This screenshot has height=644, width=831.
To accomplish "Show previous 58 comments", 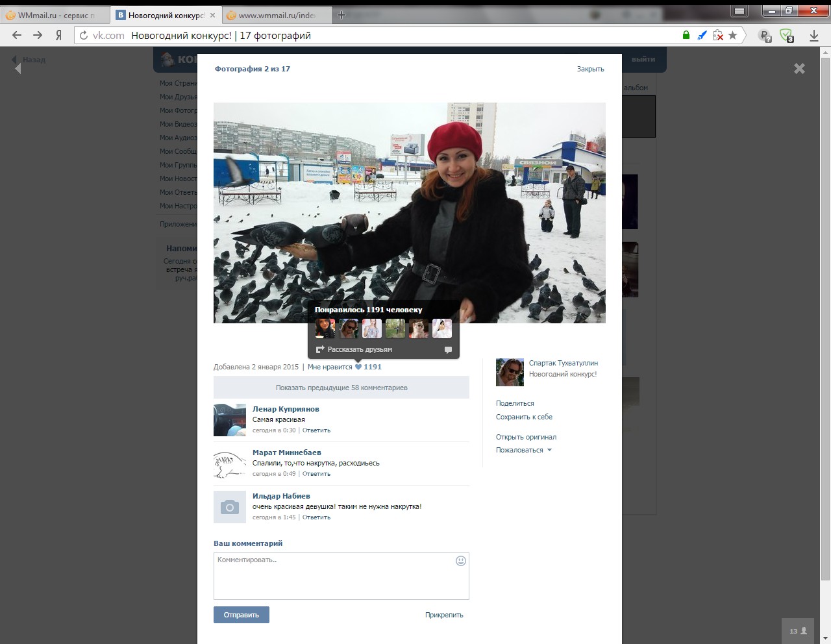I will tap(341, 388).
